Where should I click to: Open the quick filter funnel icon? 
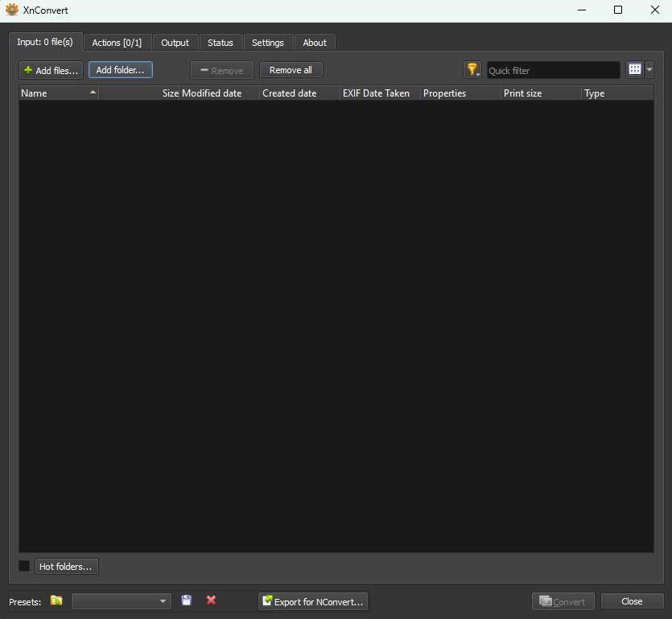(x=472, y=69)
